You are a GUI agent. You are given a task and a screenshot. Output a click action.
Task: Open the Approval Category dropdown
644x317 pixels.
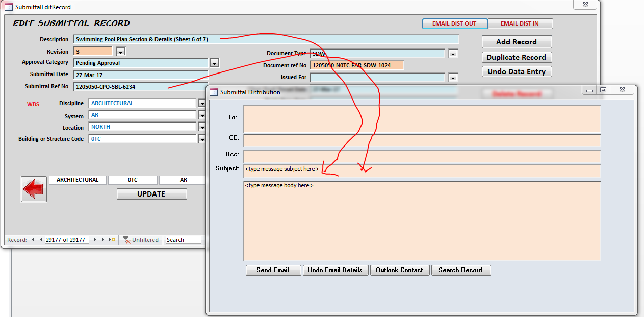[214, 63]
